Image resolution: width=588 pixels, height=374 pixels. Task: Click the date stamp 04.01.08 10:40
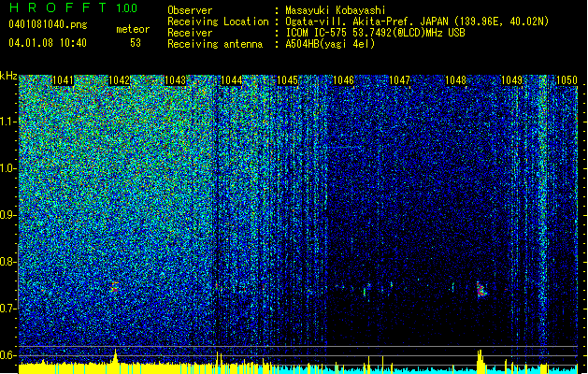point(48,43)
